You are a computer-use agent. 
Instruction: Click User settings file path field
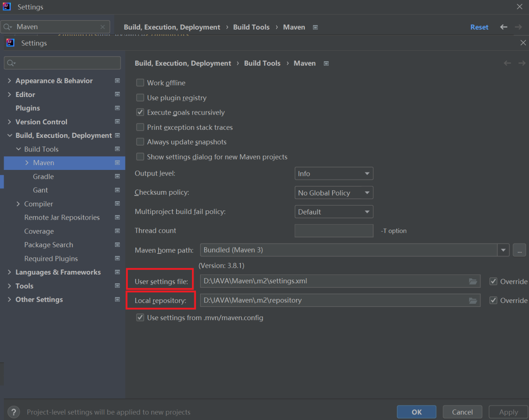(340, 281)
